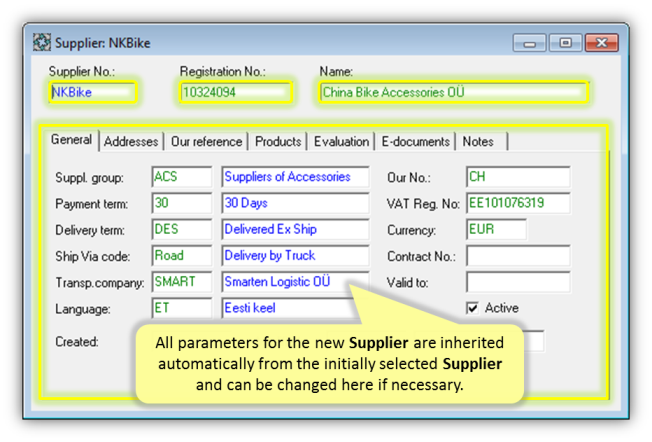Screen dimensions: 652x442
Task: Click the Currency field EUR
Action: (x=496, y=229)
